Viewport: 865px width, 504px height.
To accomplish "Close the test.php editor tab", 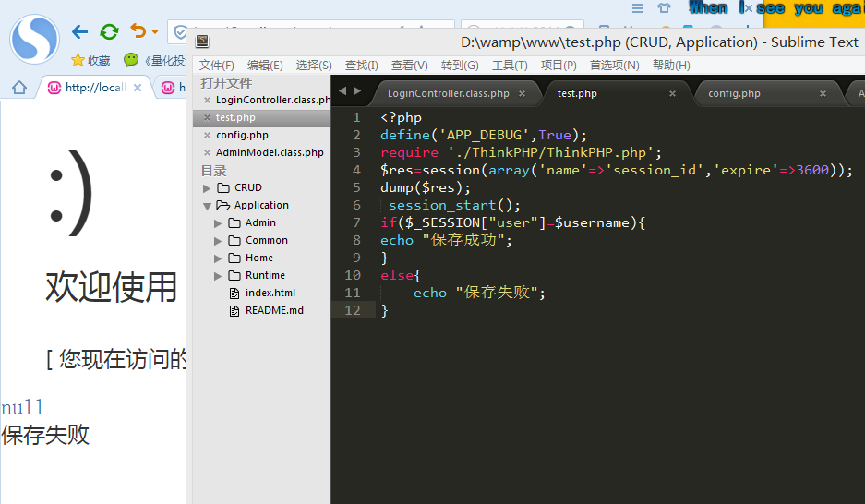I will 673,93.
